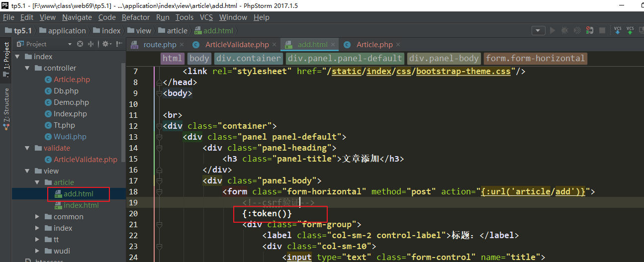The image size is (644, 262).
Task: Open the File menu
Action: coord(8,17)
